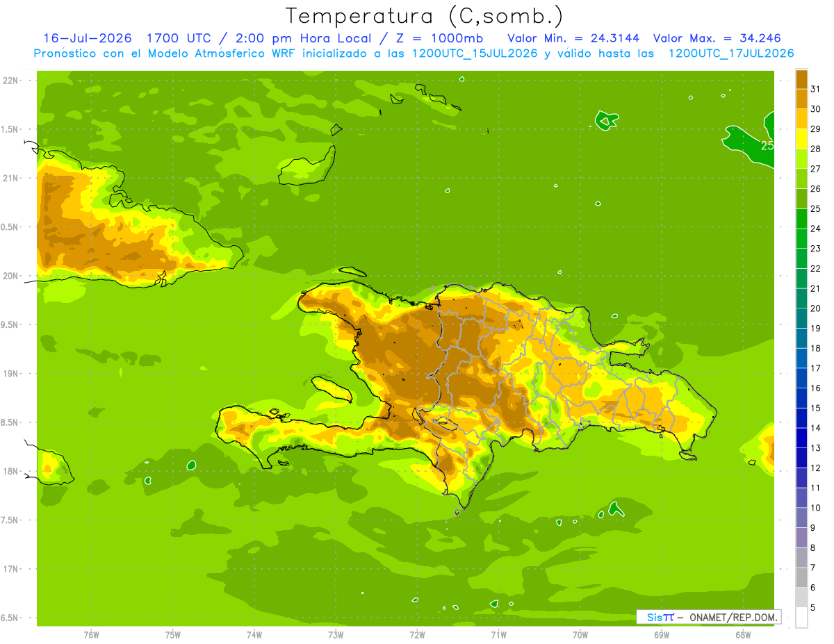Click the '69W' longitude axis label
Viewport: 834px width, 644px height.
(662, 635)
